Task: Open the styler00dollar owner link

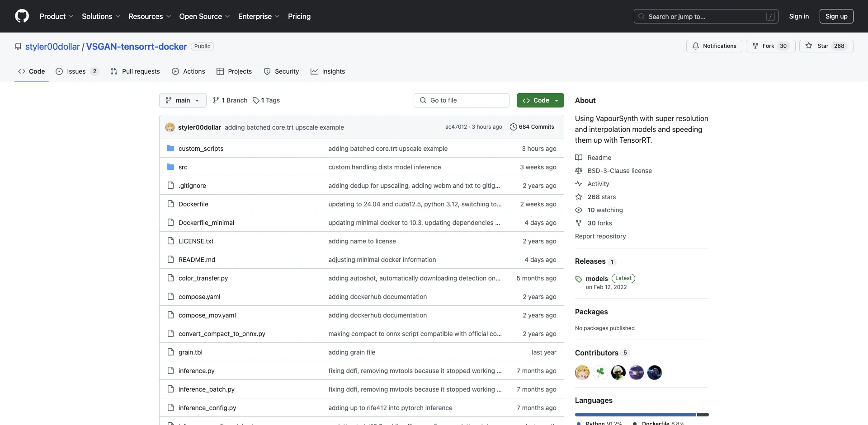Action: pyautogui.click(x=52, y=47)
